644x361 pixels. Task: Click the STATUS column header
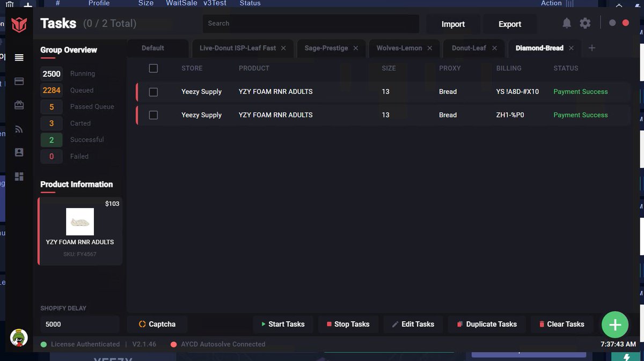566,69
